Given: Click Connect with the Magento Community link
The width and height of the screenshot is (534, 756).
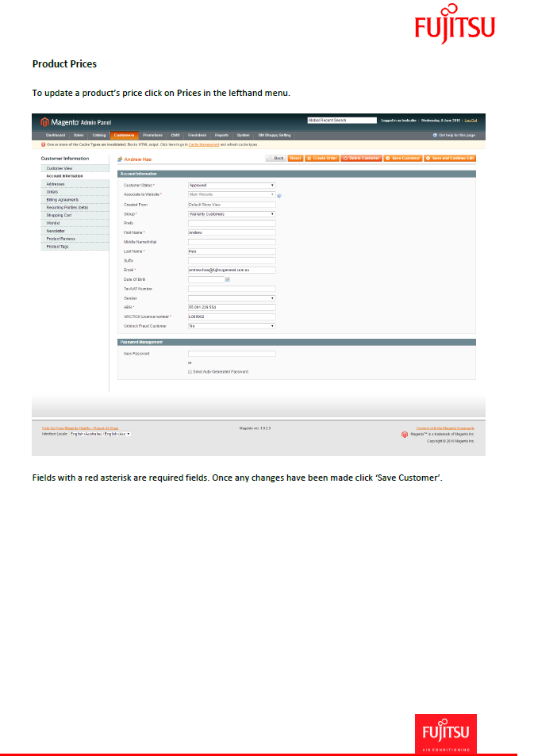Looking at the screenshot, I should [445, 428].
